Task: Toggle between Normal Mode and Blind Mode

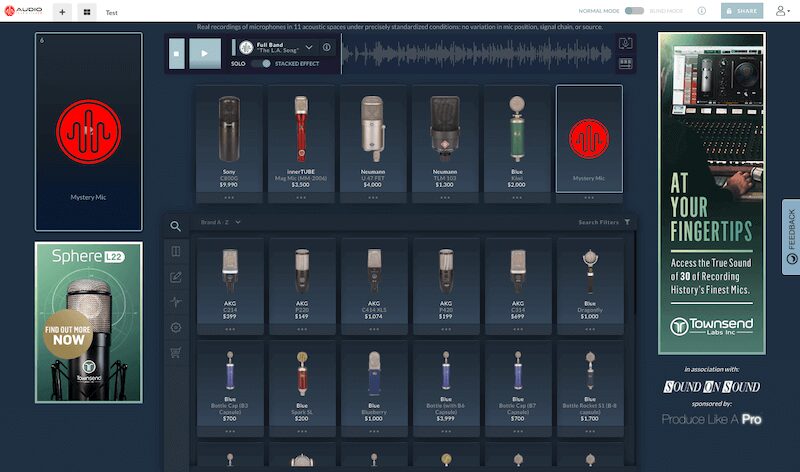Action: pyautogui.click(x=634, y=11)
